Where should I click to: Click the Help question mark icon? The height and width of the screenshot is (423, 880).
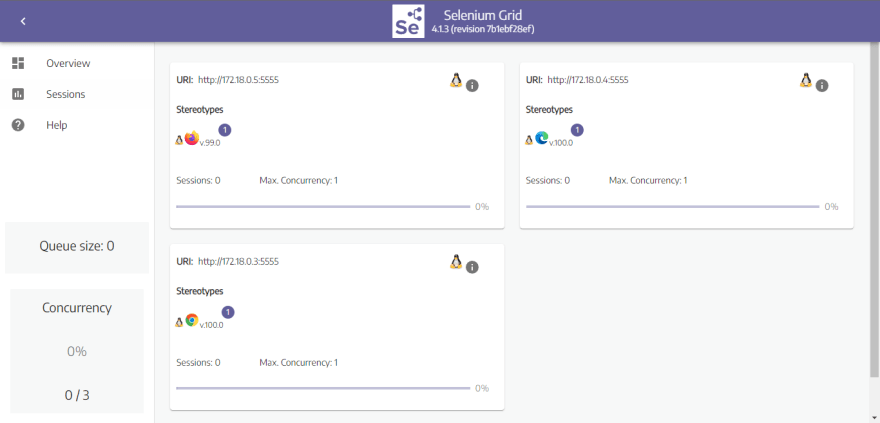point(18,125)
